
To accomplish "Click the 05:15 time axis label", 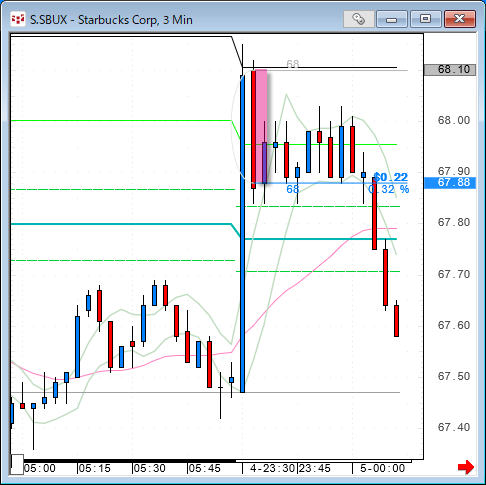I will click(x=95, y=468).
